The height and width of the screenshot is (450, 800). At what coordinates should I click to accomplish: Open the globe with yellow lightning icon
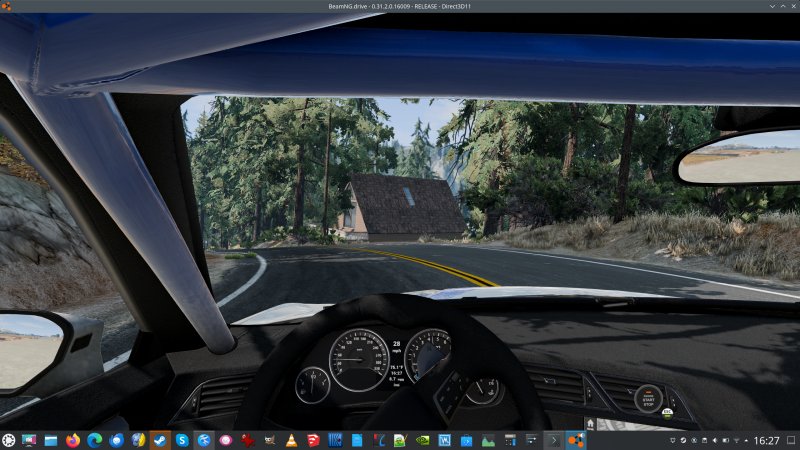click(x=138, y=440)
